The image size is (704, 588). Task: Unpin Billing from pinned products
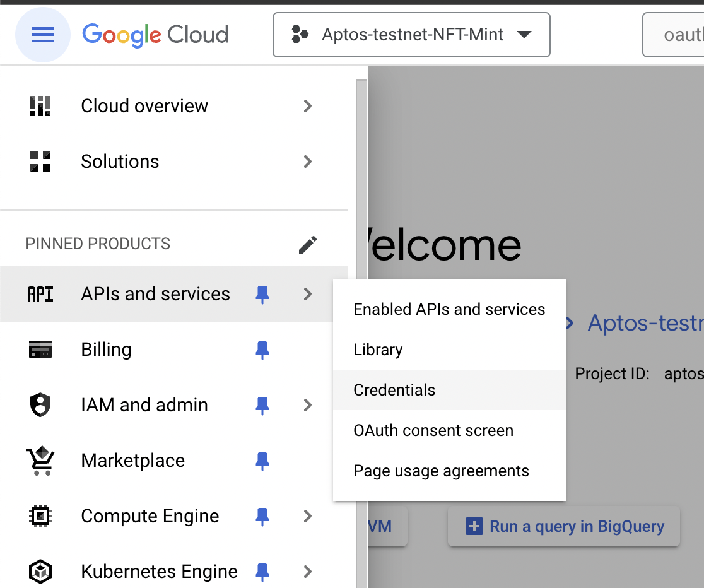262,350
